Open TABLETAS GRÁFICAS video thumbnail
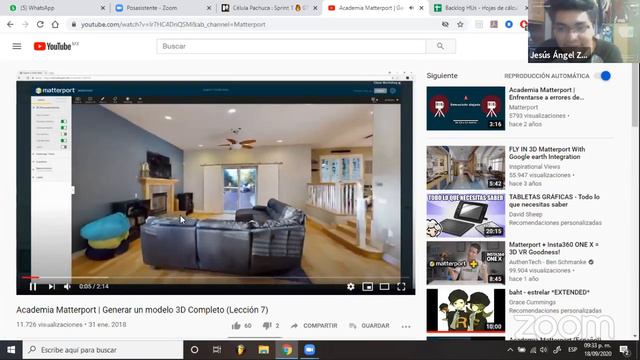Viewport: 640px width, 360px height. coord(466,216)
